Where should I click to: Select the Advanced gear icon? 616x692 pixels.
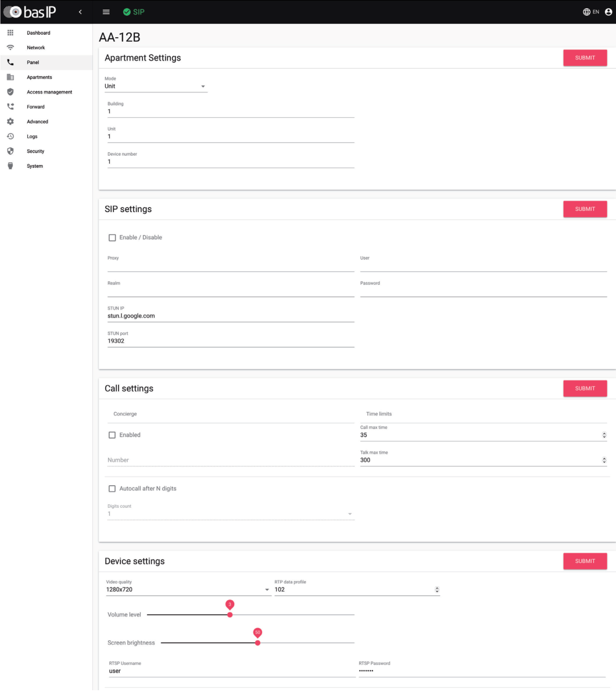tap(10, 121)
